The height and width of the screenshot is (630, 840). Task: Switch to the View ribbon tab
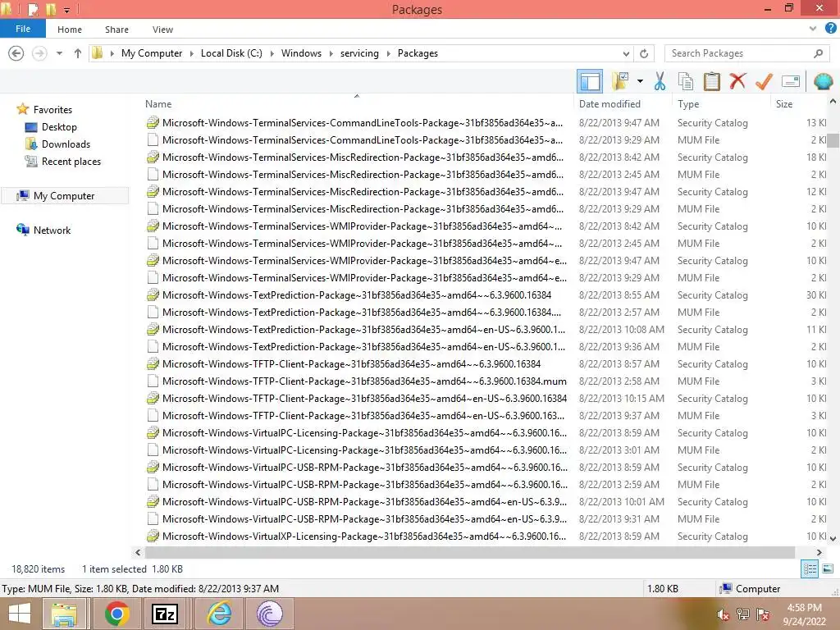pos(162,30)
